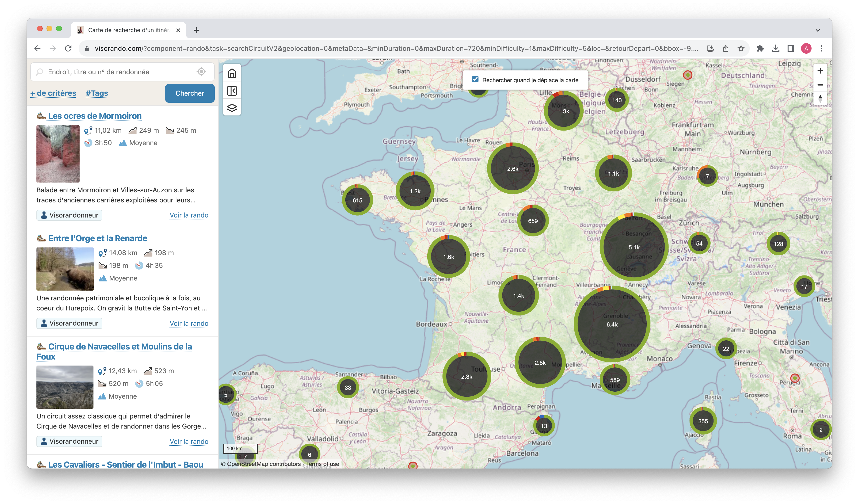The width and height of the screenshot is (859, 504).
Task: Click the geolocate target icon in search
Action: tap(202, 72)
